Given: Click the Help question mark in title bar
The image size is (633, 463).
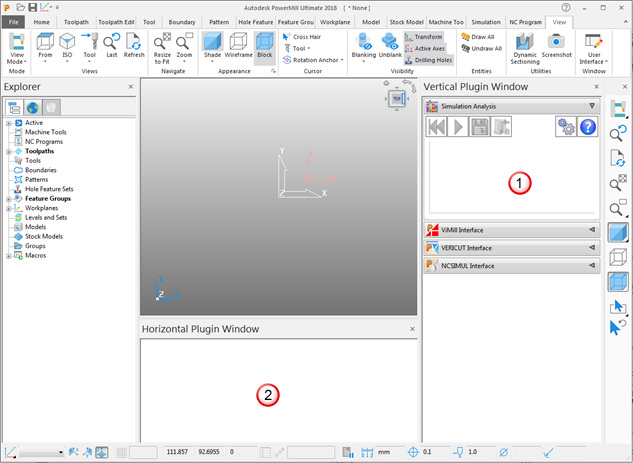Looking at the screenshot, I should coord(566,7).
